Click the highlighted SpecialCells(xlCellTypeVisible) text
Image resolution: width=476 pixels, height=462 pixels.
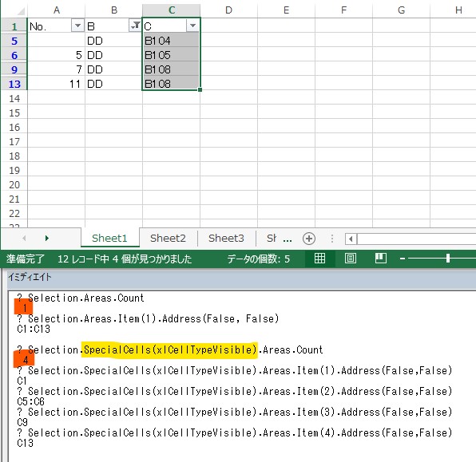(x=170, y=349)
